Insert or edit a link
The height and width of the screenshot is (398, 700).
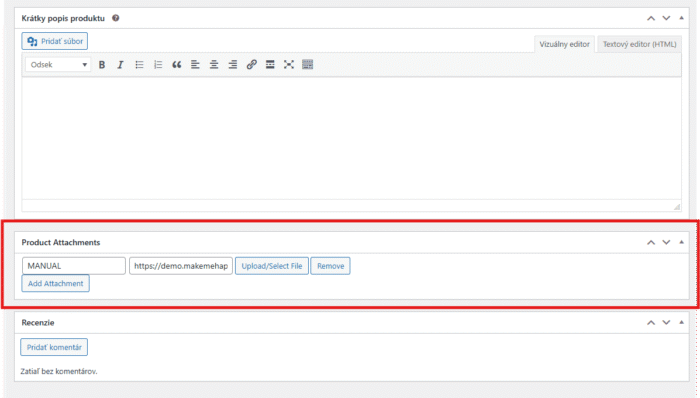[x=251, y=65]
